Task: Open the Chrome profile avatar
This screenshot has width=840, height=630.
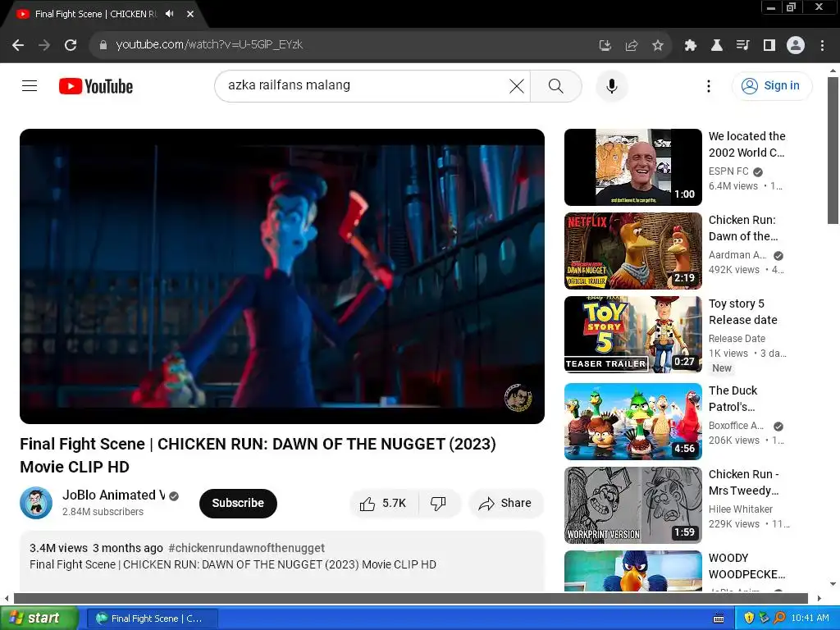Action: [796, 45]
